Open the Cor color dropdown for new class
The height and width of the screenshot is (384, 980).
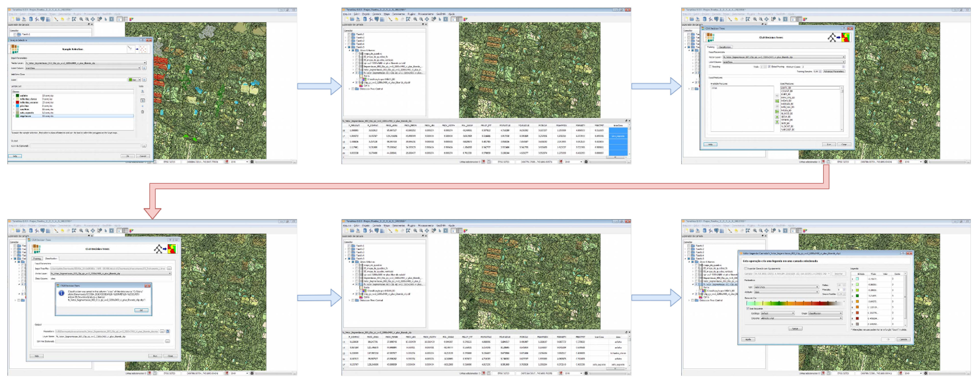pos(139,80)
